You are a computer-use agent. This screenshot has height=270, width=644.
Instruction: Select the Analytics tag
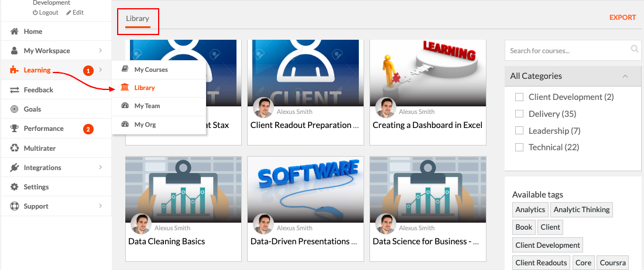pyautogui.click(x=530, y=210)
